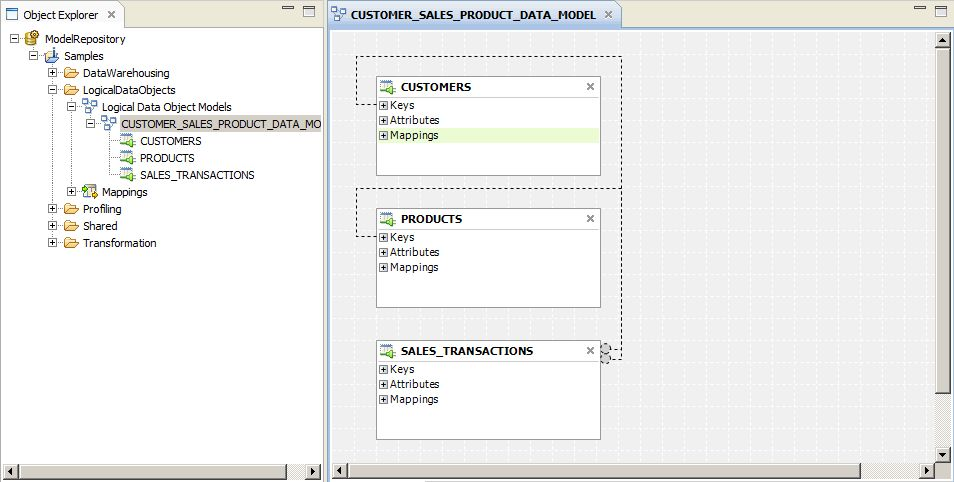The height and width of the screenshot is (482, 954).
Task: Expand the Transformation folder
Action: tap(53, 243)
